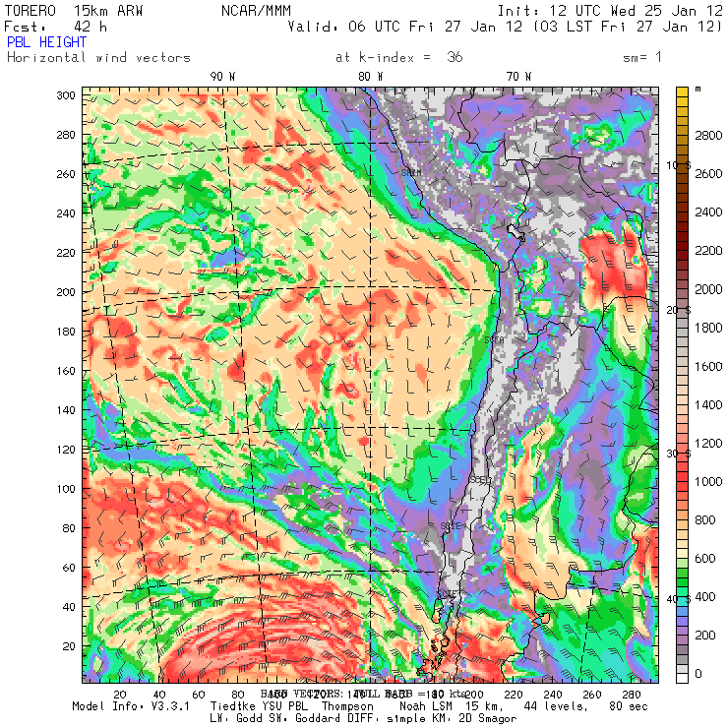Select the 'YSU PBL' scheme label
The width and height of the screenshot is (728, 728).
[x=284, y=706]
